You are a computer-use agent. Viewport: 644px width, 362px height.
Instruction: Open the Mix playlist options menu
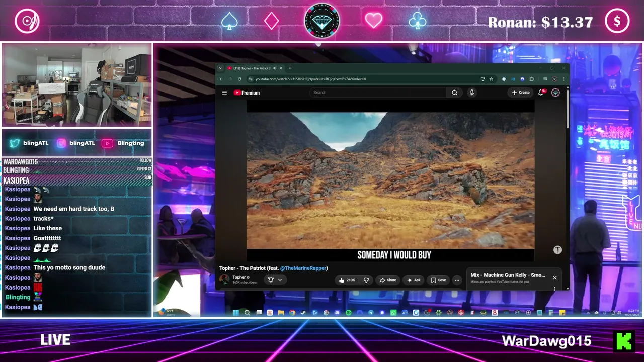tap(554, 289)
